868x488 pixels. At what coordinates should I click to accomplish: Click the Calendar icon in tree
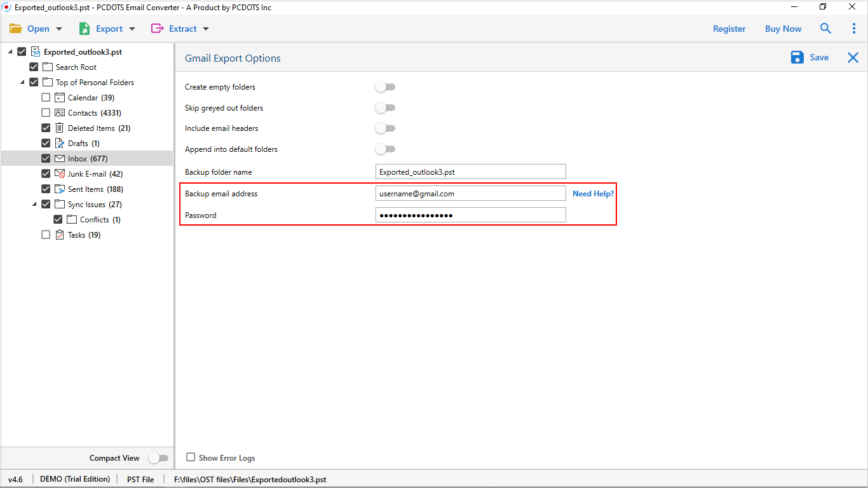coord(60,98)
